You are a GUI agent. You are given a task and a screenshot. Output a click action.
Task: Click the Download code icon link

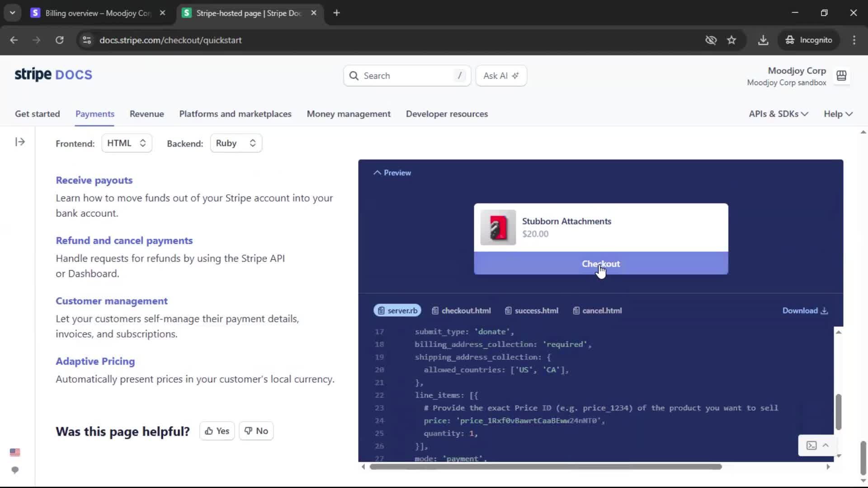[x=805, y=311]
